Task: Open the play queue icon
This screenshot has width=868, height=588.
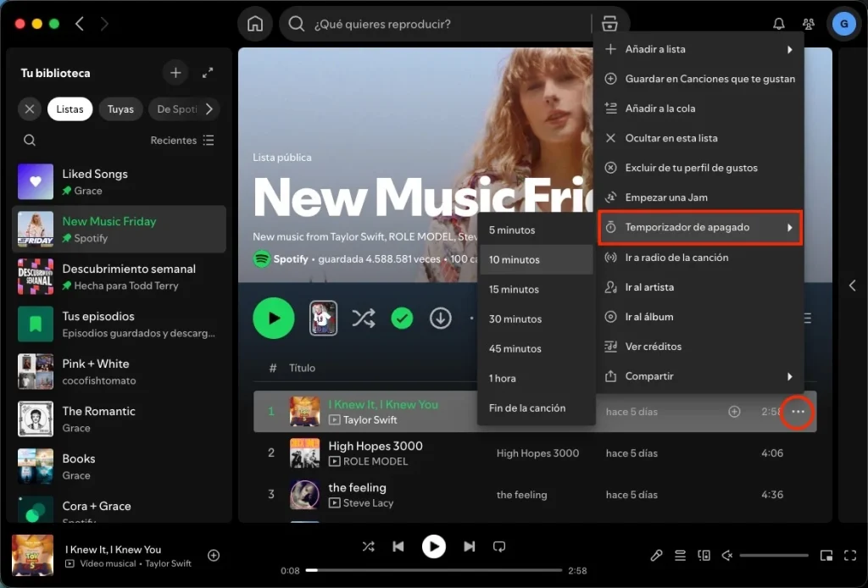Action: (680, 555)
